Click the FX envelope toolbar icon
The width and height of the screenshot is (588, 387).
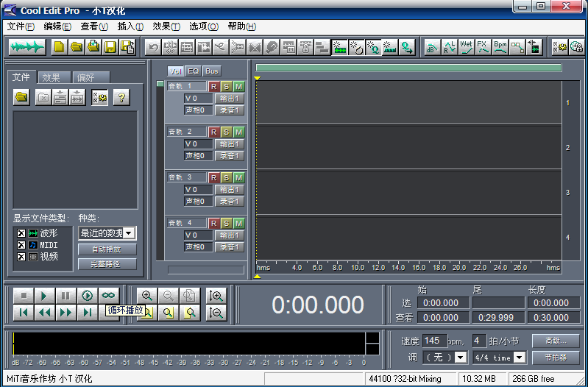pyautogui.click(x=483, y=47)
